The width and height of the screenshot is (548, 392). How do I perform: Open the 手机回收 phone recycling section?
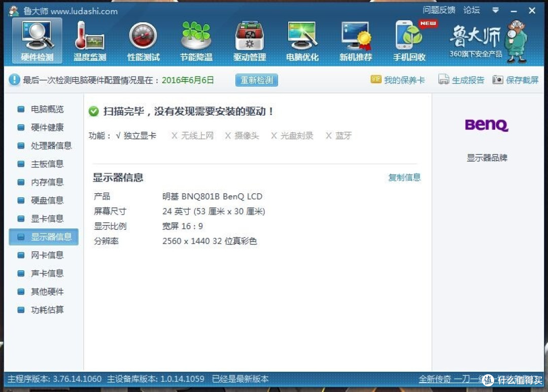coord(409,41)
